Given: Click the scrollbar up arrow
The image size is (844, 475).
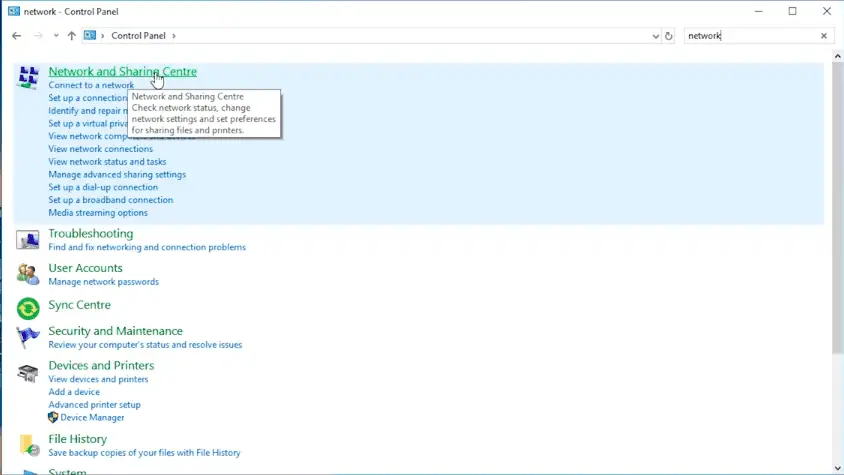Looking at the screenshot, I should [x=838, y=56].
